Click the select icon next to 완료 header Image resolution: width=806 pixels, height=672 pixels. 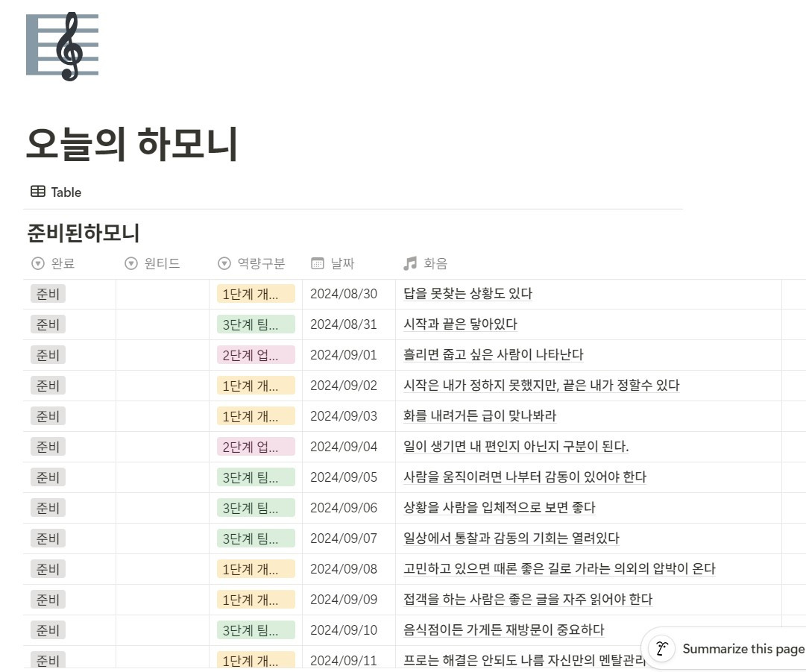[37, 264]
